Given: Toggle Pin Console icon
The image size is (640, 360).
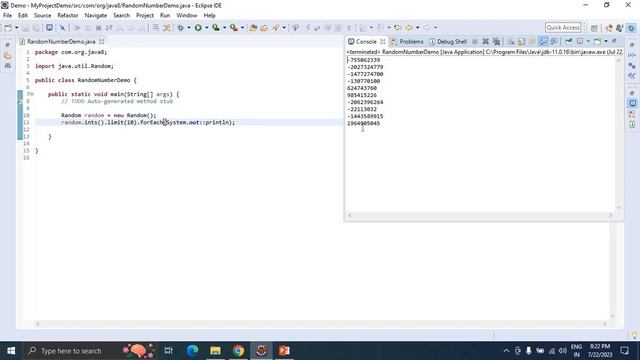Looking at the screenshot, I should pos(569,41).
